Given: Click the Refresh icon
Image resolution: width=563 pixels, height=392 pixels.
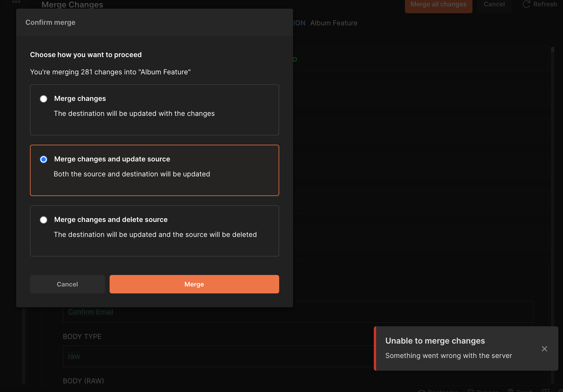Looking at the screenshot, I should tap(527, 4).
